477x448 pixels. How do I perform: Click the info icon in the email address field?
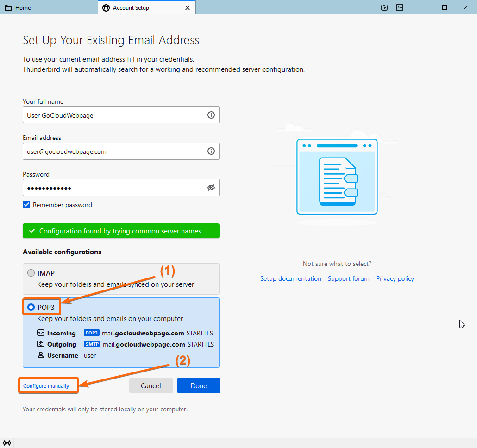click(211, 151)
